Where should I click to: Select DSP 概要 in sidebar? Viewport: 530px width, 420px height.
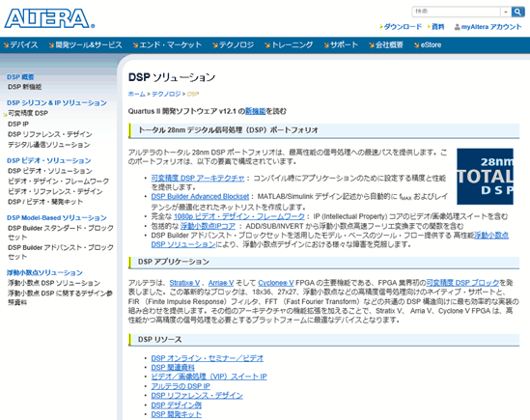[20, 77]
